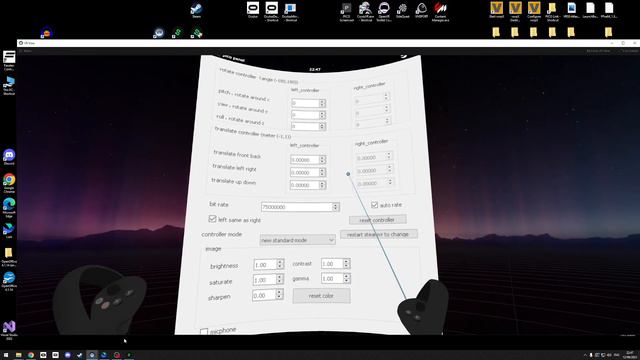Adjust left translate up down stepper
This screenshot has height=360, width=640.
coord(322,185)
